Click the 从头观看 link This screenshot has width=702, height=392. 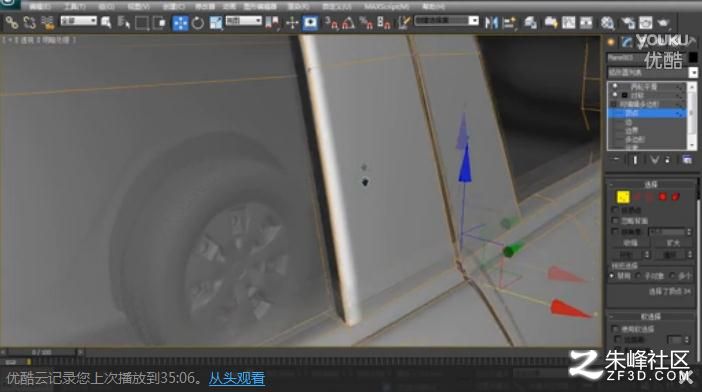237,378
